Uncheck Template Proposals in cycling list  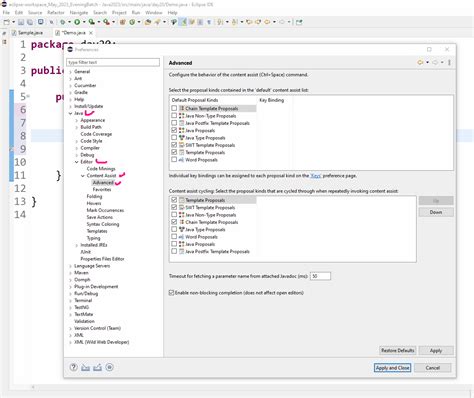click(x=174, y=200)
